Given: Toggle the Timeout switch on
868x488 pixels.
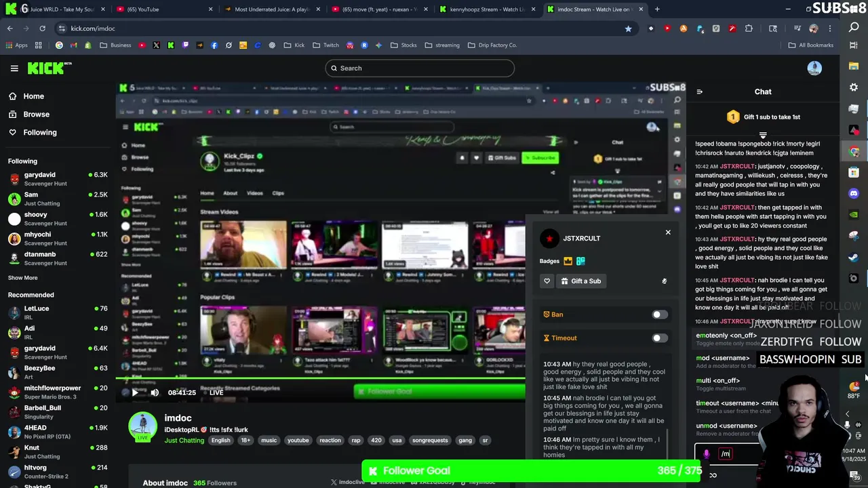Looking at the screenshot, I should tap(660, 338).
